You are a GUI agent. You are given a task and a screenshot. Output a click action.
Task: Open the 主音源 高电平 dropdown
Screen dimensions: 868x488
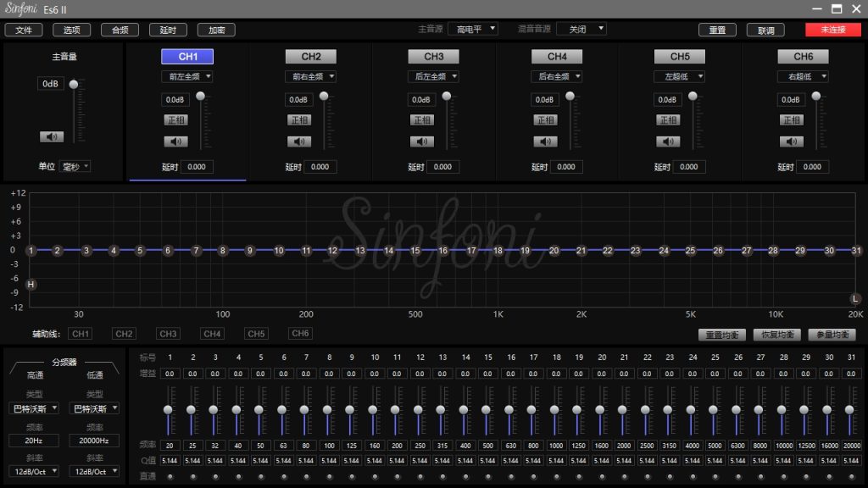(x=473, y=29)
